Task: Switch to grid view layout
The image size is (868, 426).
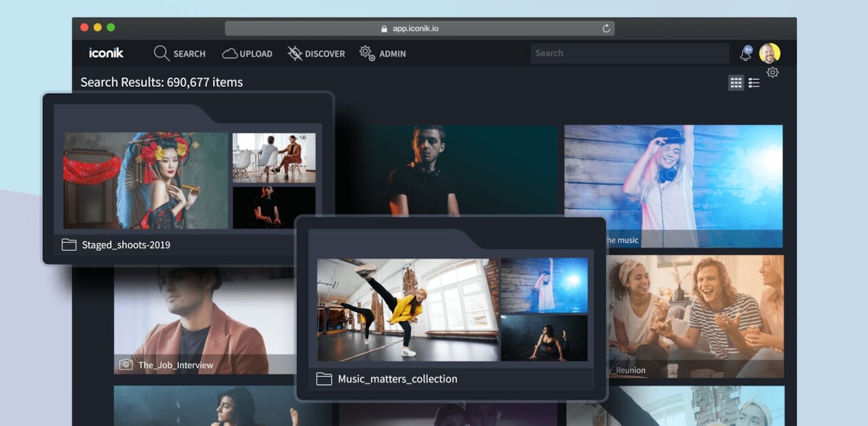Action: 736,83
